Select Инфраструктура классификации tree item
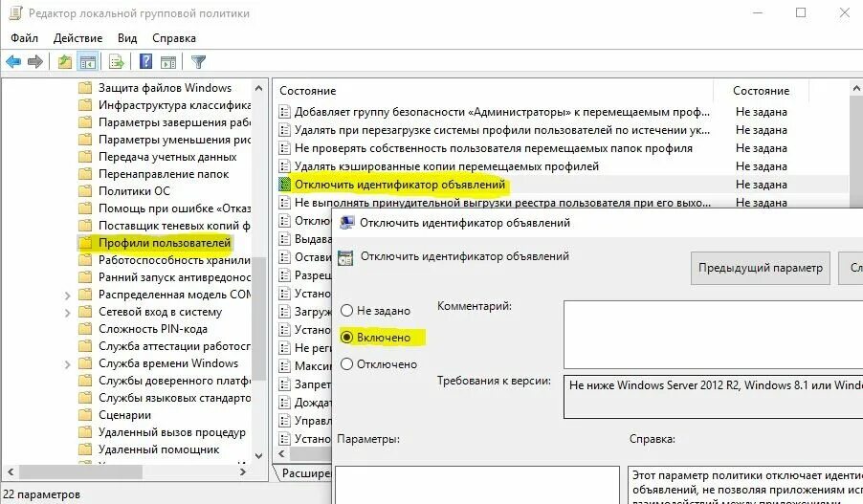 point(174,105)
